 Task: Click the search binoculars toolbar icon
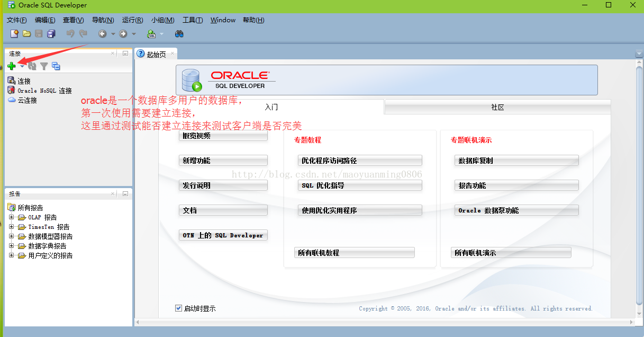[x=179, y=33]
